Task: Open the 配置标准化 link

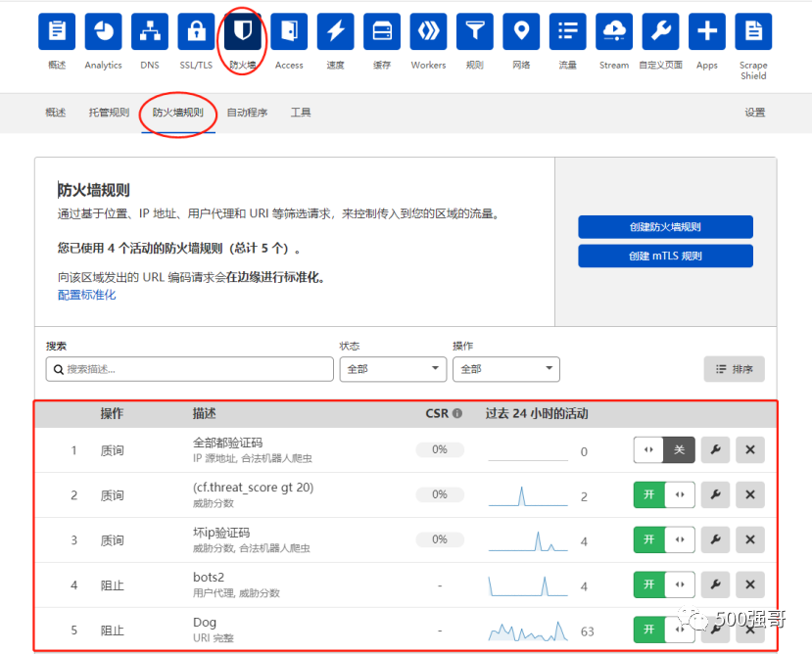Action: tap(86, 296)
